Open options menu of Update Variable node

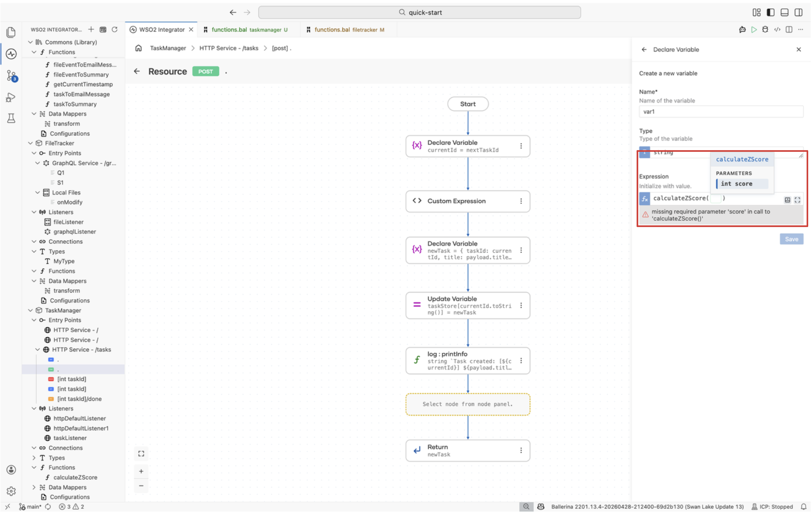(x=521, y=305)
